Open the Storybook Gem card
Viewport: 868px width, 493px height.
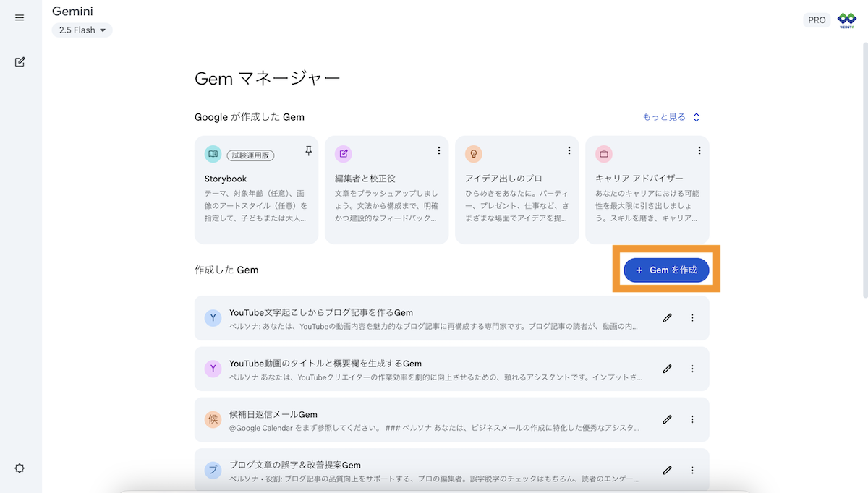(257, 190)
